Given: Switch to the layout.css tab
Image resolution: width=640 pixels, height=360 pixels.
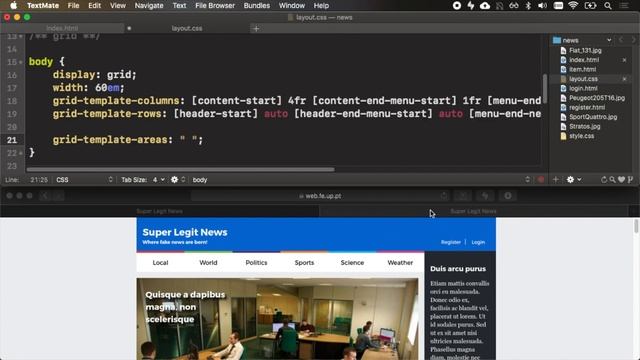Looking at the screenshot, I should pyautogui.click(x=187, y=28).
